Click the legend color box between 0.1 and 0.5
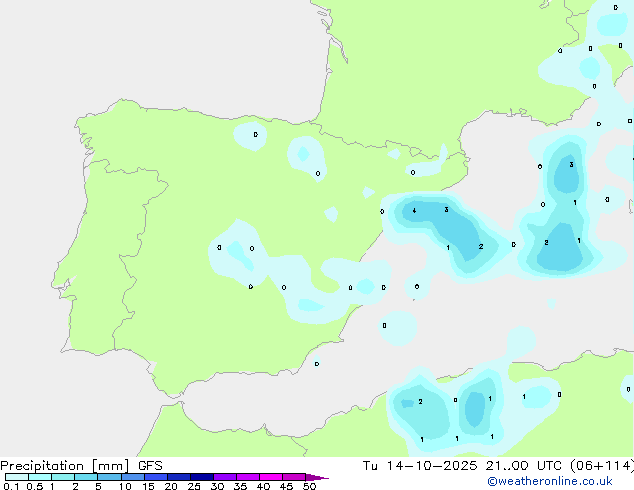The width and height of the screenshot is (634, 490). pos(17,477)
